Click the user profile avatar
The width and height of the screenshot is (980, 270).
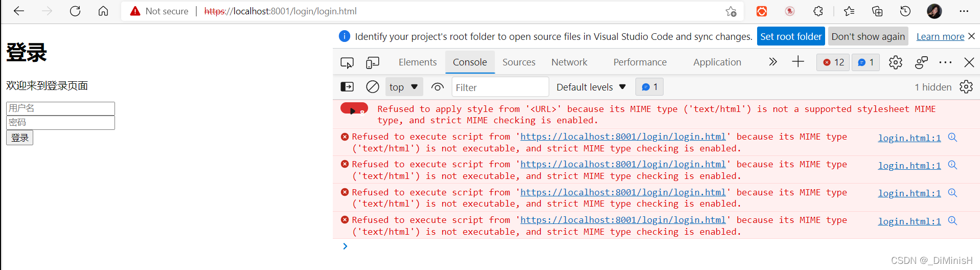click(935, 11)
